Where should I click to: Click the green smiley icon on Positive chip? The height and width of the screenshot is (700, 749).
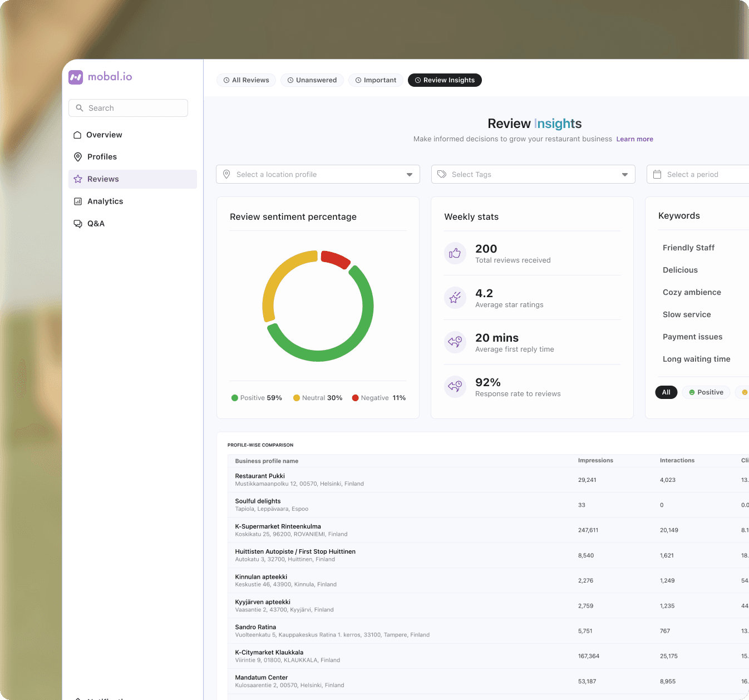tap(692, 392)
